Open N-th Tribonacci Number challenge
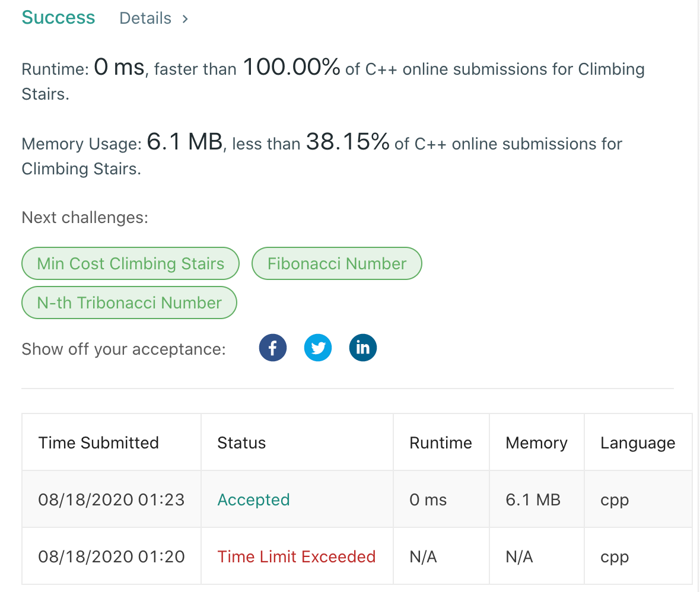Image resolution: width=700 pixels, height=592 pixels. click(x=129, y=303)
